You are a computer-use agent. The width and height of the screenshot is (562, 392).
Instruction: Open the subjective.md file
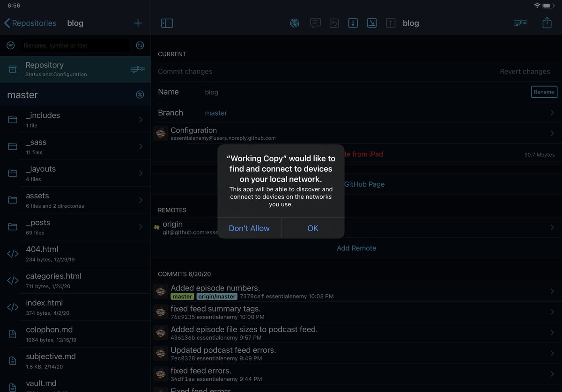click(x=75, y=360)
